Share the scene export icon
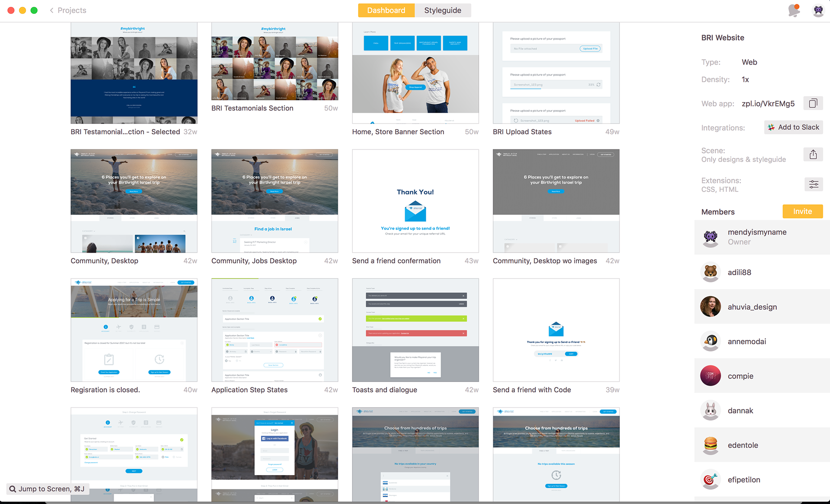This screenshot has width=830, height=504. click(x=813, y=155)
